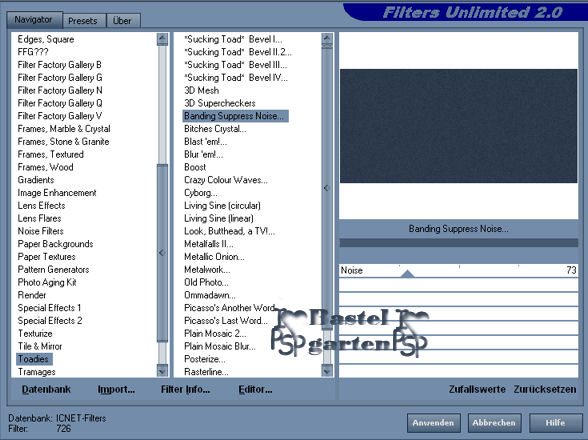This screenshot has height=440, width=588.
Task: Select the Navigator tab
Action: tap(33, 20)
